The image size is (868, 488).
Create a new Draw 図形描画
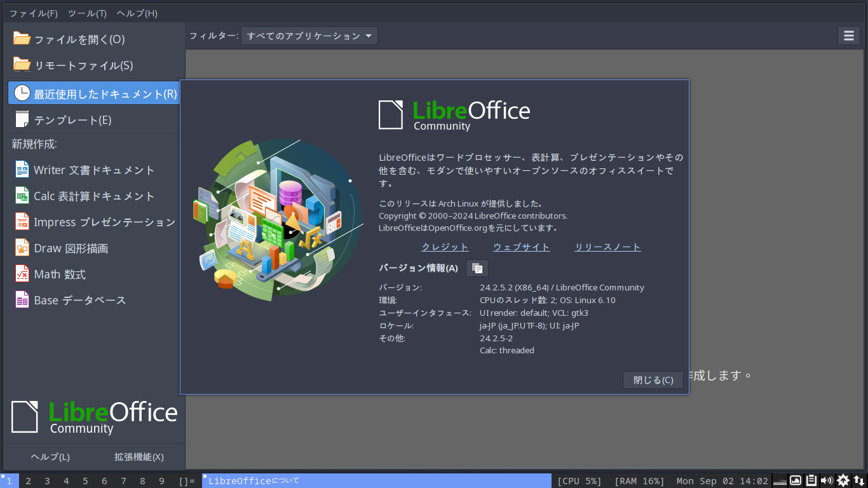point(95,248)
